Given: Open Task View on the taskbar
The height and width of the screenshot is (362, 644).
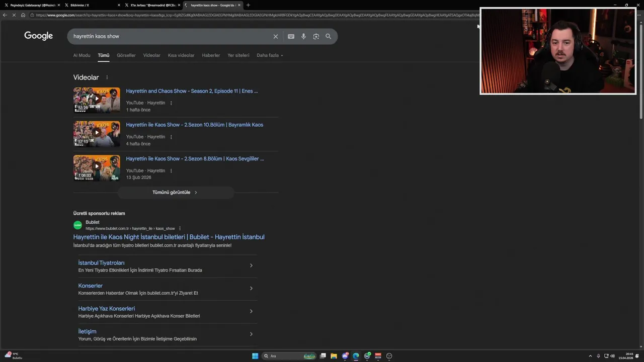Looking at the screenshot, I should 323,356.
